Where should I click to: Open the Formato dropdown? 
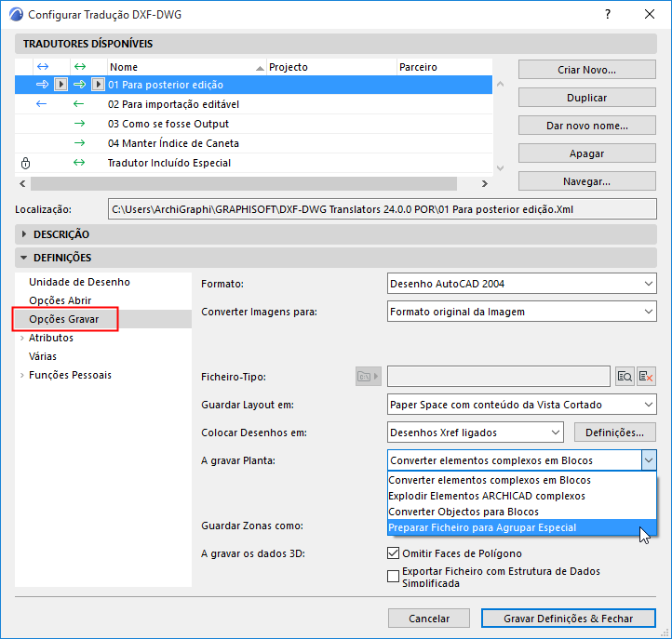pos(521,284)
